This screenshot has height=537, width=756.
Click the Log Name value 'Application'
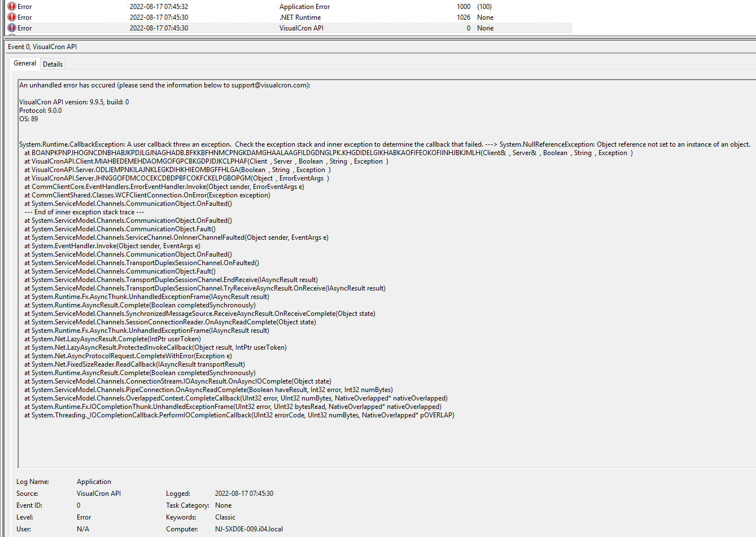(x=94, y=482)
